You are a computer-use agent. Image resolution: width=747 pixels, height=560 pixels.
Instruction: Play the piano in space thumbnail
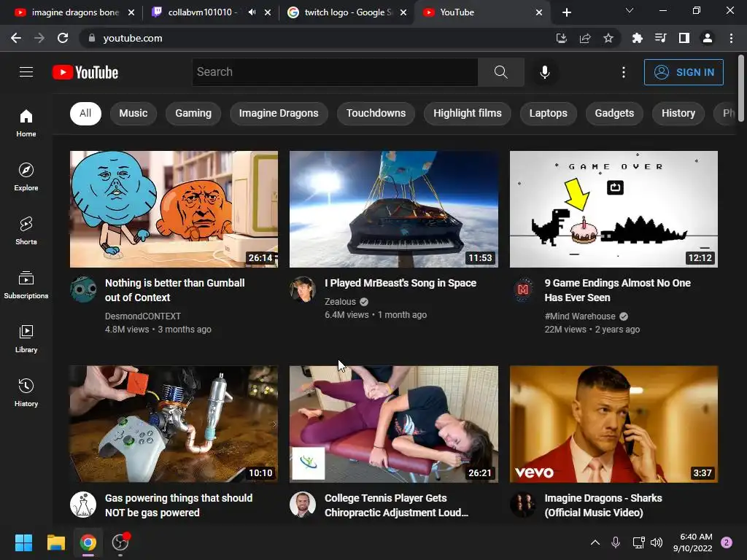(x=394, y=209)
